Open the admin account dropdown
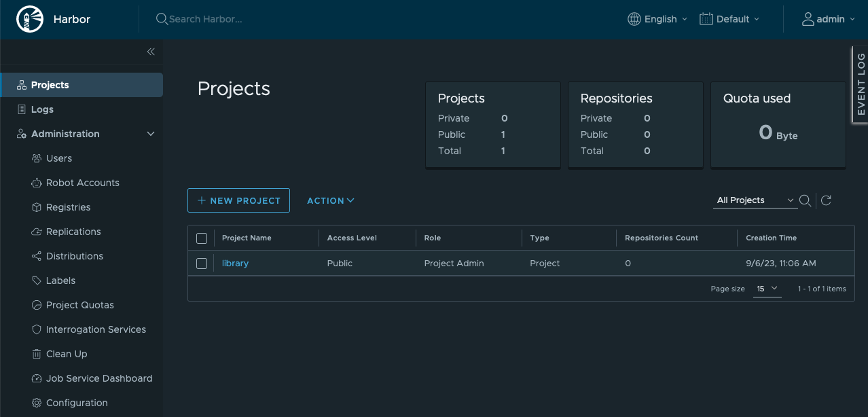This screenshot has width=868, height=417. coord(828,19)
